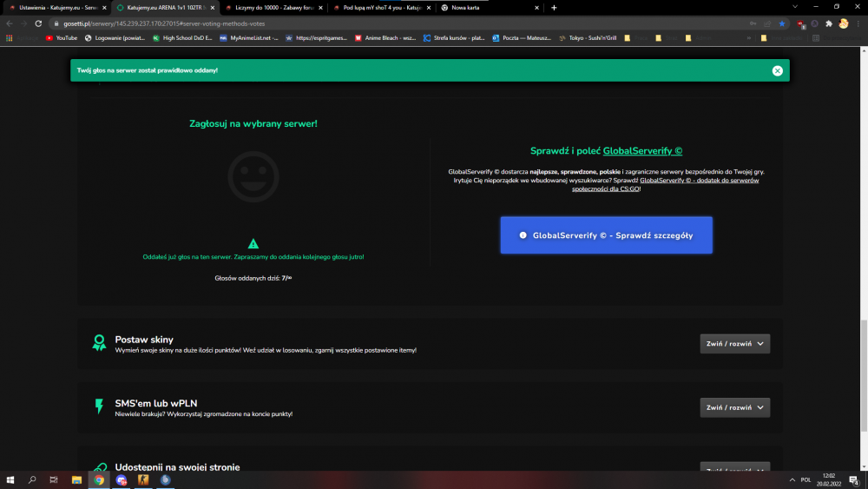Viewport: 868px width, 489px height.
Task: Click the site lock icon in address bar
Action: point(56,23)
